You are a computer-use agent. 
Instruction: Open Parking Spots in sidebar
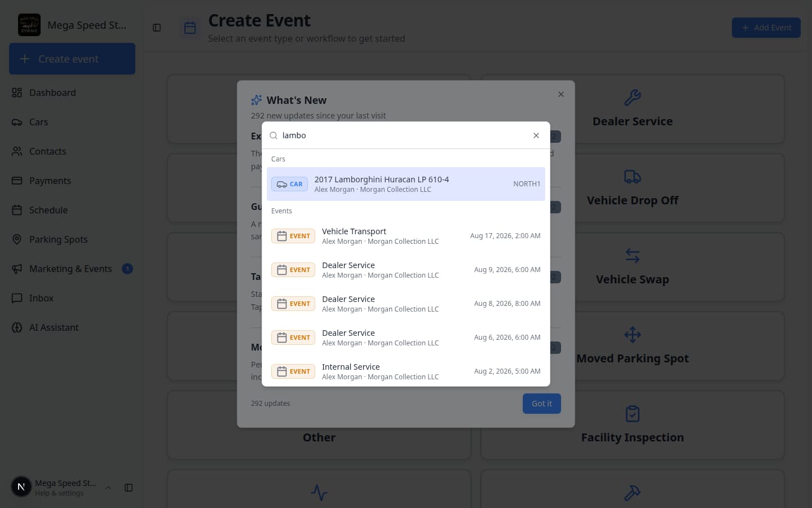72,239
